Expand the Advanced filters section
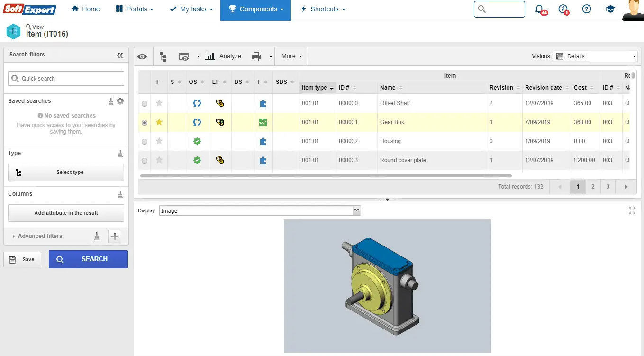The image size is (644, 356). [x=40, y=236]
